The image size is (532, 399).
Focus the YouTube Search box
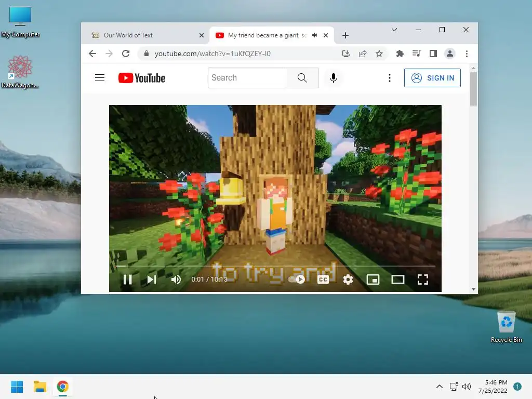[x=247, y=78]
